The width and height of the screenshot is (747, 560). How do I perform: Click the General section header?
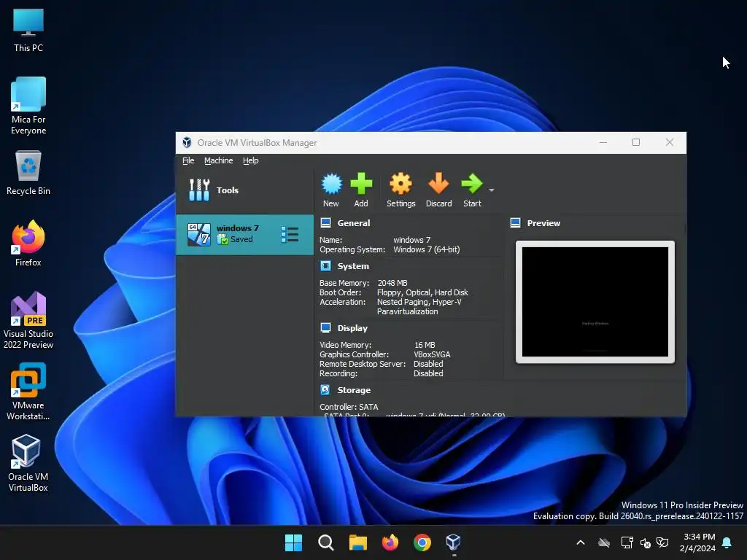click(354, 223)
